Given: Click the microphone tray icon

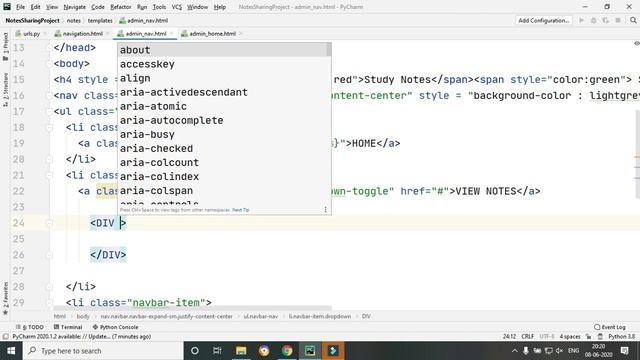Looking at the screenshot, I should point(526,351).
